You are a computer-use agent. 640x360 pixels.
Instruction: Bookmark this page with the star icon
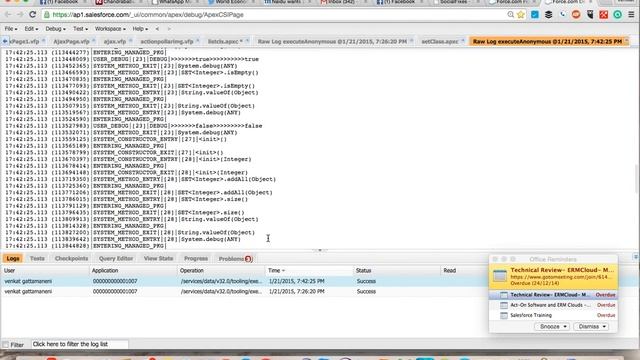click(521, 15)
